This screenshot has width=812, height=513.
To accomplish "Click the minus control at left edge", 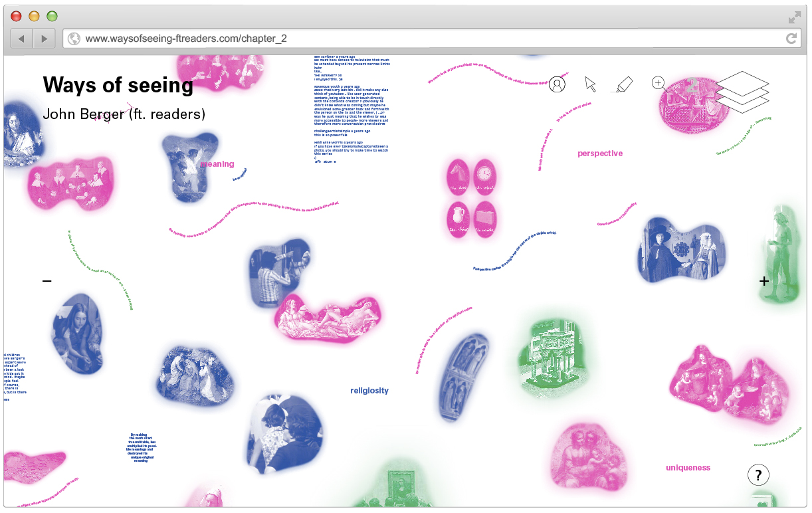I will tap(47, 281).
